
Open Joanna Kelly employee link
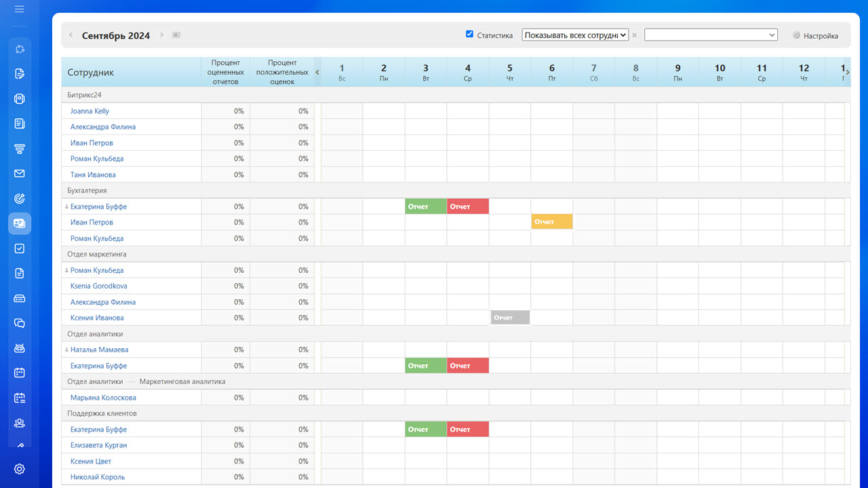coord(90,111)
